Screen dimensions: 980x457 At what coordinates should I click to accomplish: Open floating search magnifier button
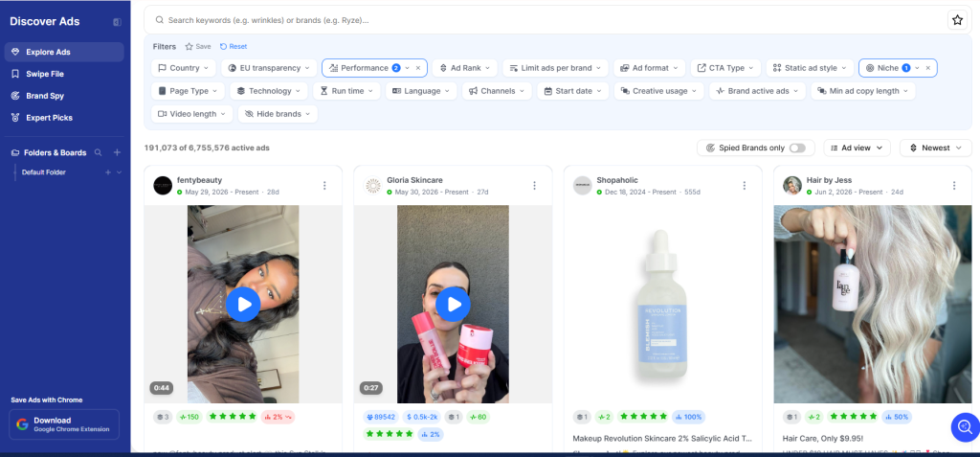[x=965, y=427]
